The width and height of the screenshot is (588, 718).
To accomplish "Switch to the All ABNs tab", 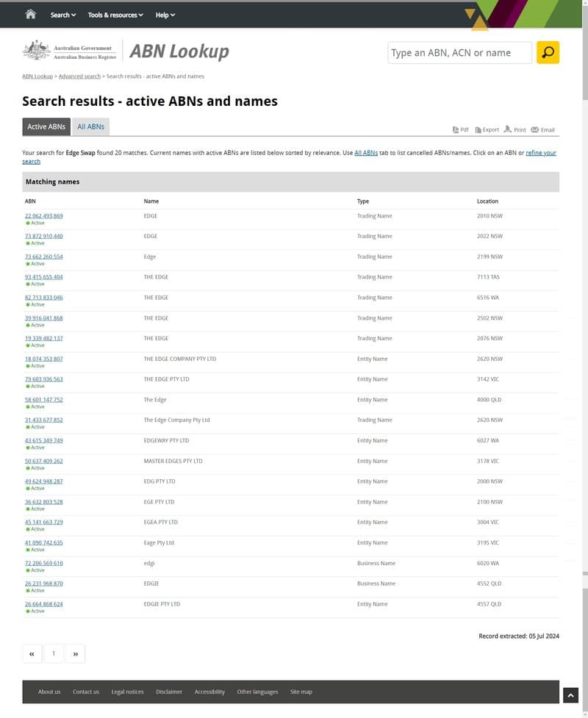I will pos(90,127).
